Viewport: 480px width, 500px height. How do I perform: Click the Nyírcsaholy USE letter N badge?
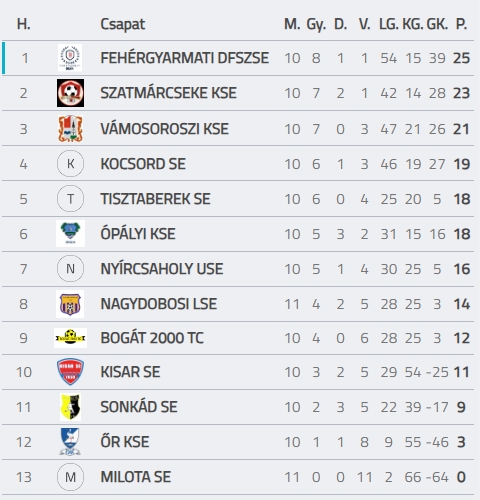coord(70,269)
